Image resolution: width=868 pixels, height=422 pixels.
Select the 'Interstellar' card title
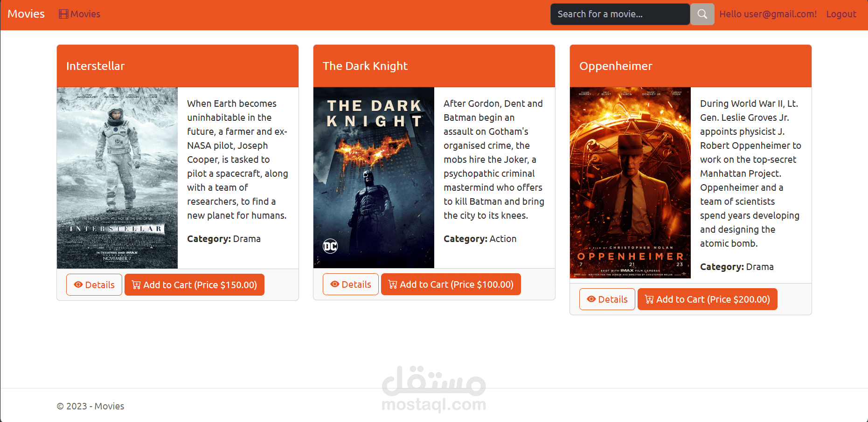pyautogui.click(x=96, y=66)
